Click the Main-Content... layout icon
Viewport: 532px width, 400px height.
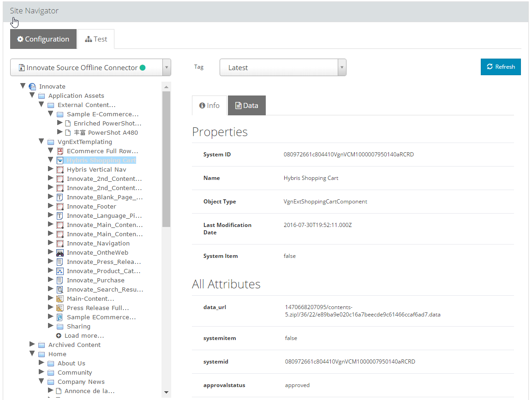pos(60,299)
